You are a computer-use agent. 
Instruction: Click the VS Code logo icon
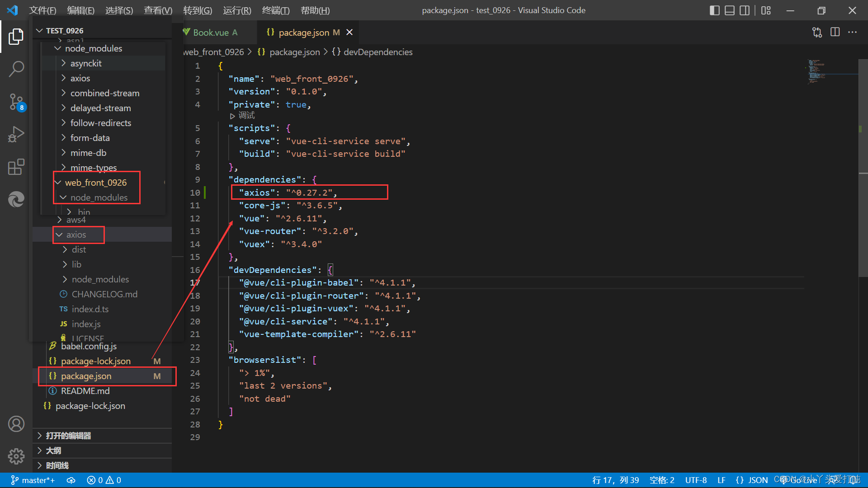[x=13, y=10]
